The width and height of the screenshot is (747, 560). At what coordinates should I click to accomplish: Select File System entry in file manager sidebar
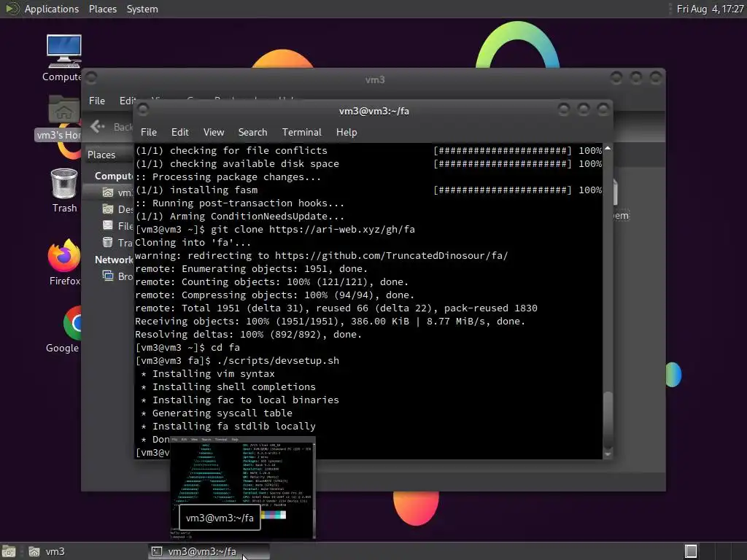click(x=117, y=226)
